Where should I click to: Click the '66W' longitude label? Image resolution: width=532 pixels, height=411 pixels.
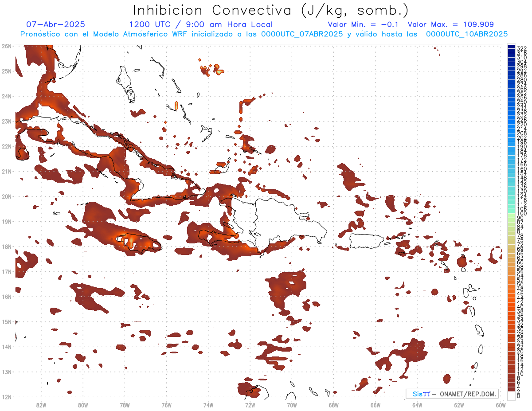[x=376, y=404]
